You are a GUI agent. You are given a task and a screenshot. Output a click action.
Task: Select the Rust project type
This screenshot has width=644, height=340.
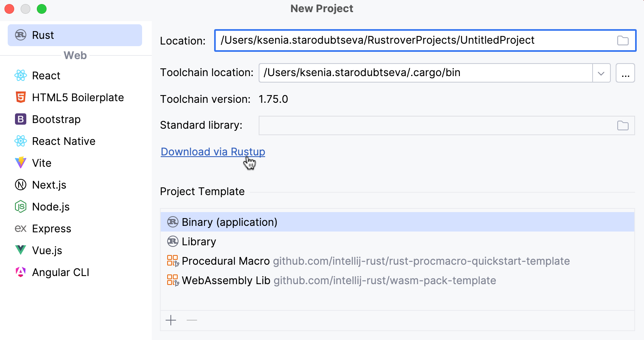(75, 35)
